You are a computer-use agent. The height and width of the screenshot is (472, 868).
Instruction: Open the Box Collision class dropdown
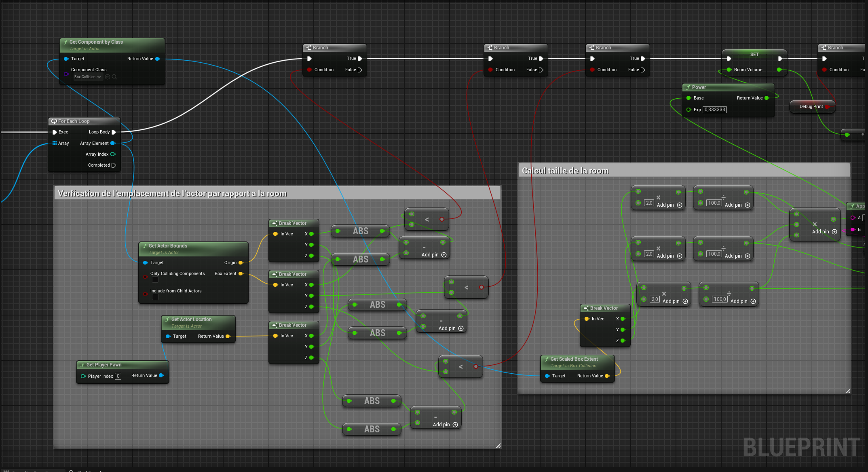tap(87, 77)
